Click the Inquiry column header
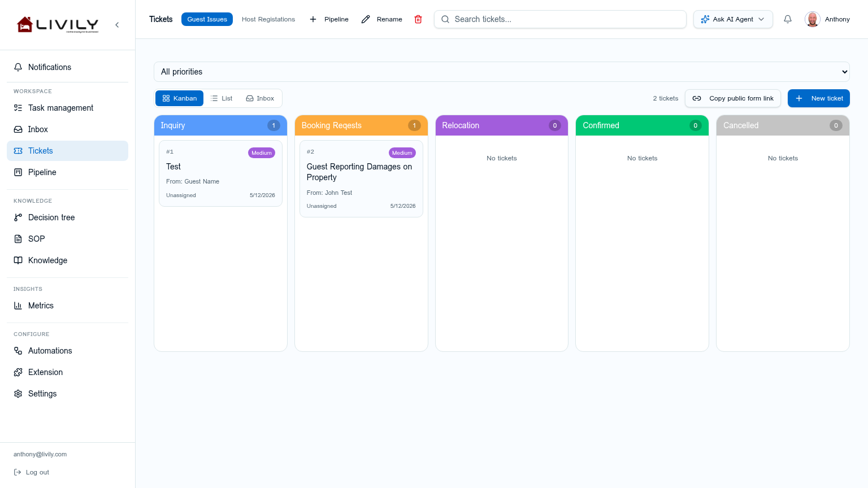Viewport: 868px width, 488px height. (220, 125)
